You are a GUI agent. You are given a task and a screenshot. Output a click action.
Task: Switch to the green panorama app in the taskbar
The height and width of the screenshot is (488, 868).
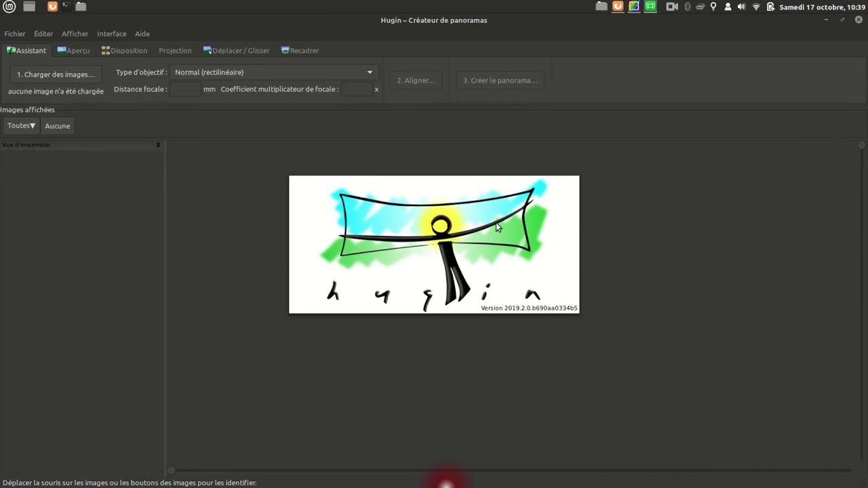coord(650,7)
